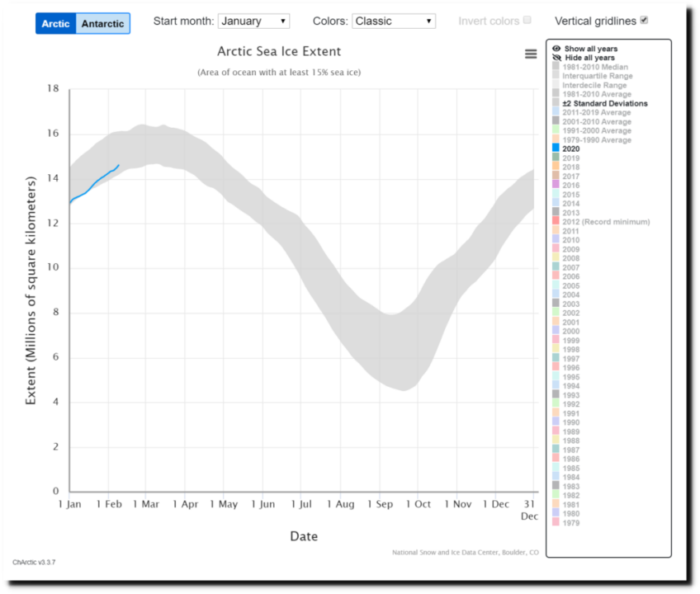Toggle ±2 Standard Deviations series visibility
The height and width of the screenshot is (594, 700).
[606, 103]
